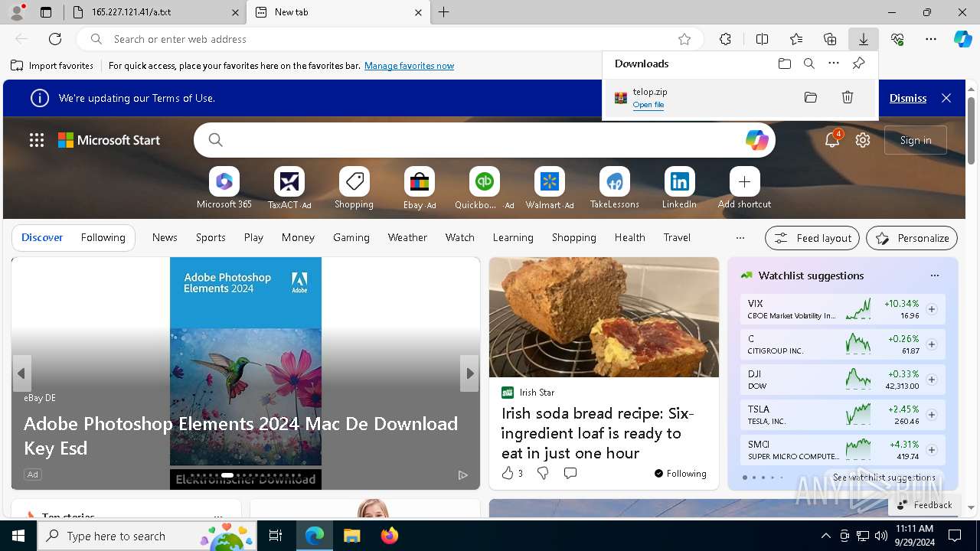The image size is (980, 551).
Task: Search downloads magnifier icon
Action: [x=808, y=64]
